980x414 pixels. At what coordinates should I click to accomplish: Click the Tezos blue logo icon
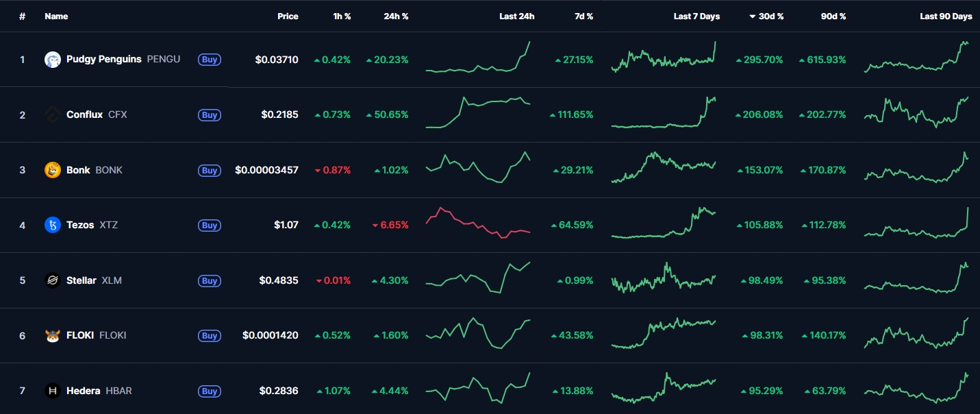coord(53,225)
